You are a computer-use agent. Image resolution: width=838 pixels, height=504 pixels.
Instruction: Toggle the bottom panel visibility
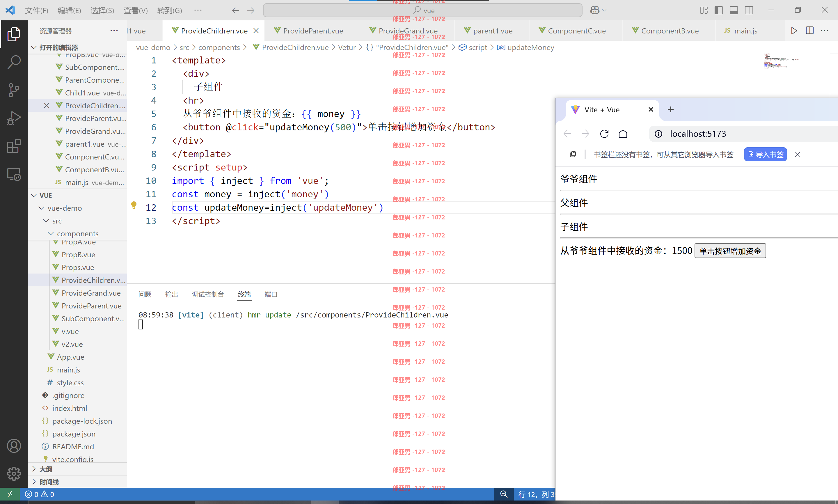[734, 10]
